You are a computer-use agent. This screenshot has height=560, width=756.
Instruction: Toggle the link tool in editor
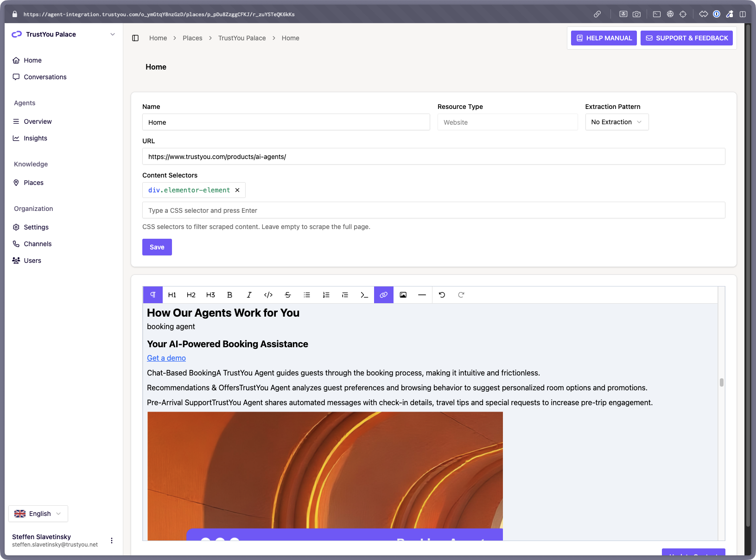[384, 295]
